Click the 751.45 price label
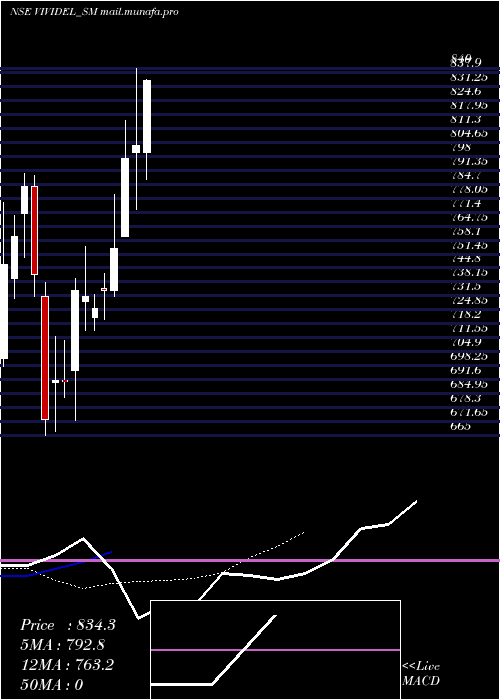 [469, 245]
